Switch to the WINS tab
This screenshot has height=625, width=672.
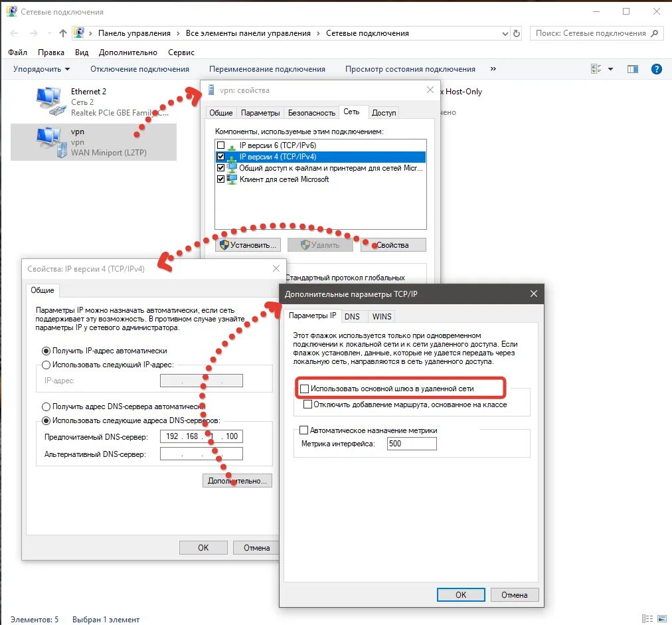coord(381,316)
